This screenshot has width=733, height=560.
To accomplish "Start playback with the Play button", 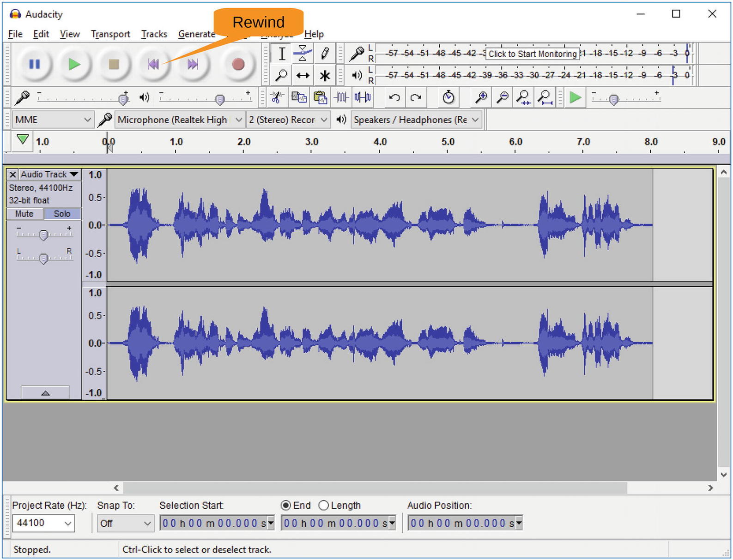I will coord(74,64).
